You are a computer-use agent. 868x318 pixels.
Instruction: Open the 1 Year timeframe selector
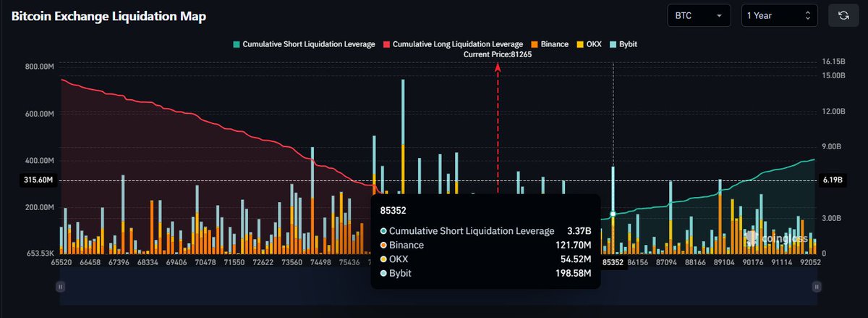(x=780, y=15)
